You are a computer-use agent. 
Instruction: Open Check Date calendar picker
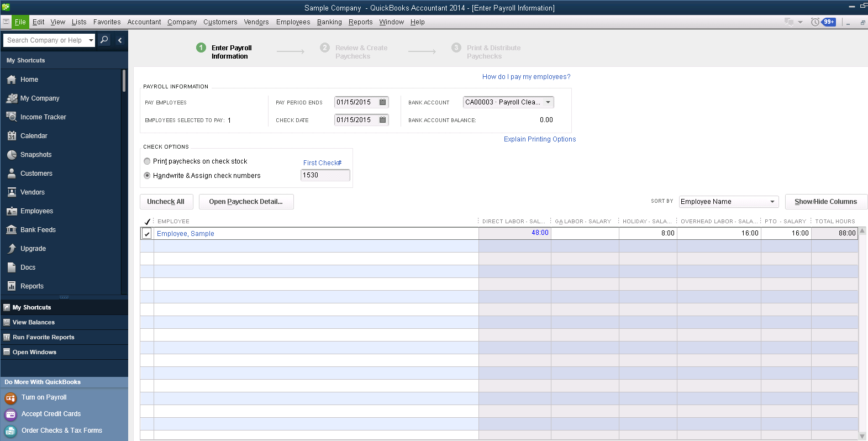pos(382,120)
